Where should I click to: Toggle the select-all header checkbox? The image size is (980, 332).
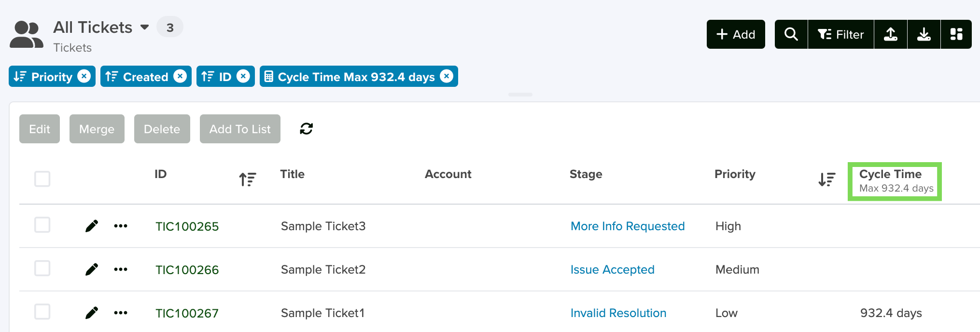click(42, 179)
